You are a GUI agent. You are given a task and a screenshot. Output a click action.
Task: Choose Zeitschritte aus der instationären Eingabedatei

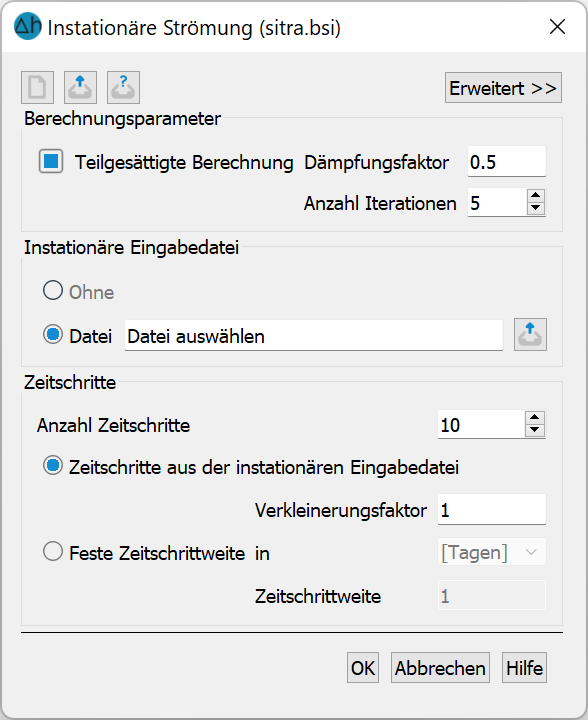53,466
